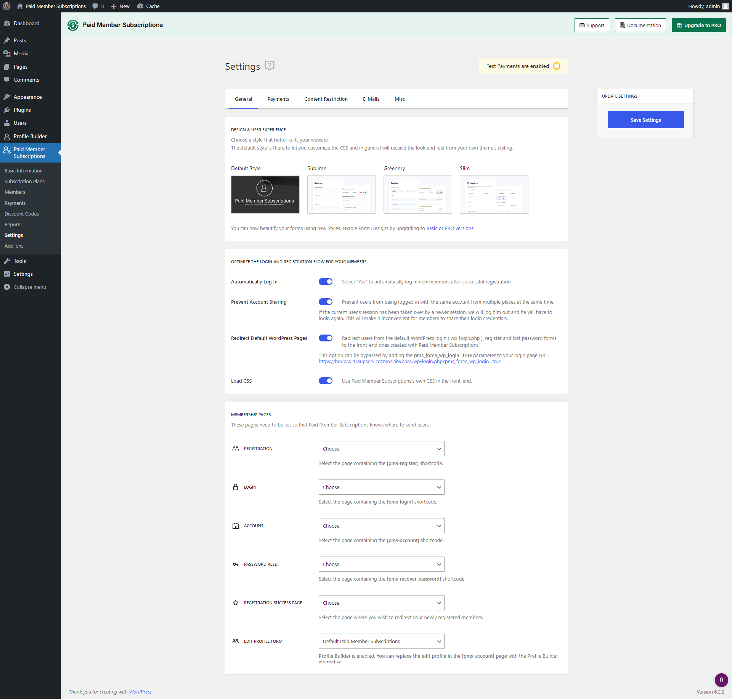The width and height of the screenshot is (732, 700).
Task: Open Profile Builder icon menu
Action: 7,136
